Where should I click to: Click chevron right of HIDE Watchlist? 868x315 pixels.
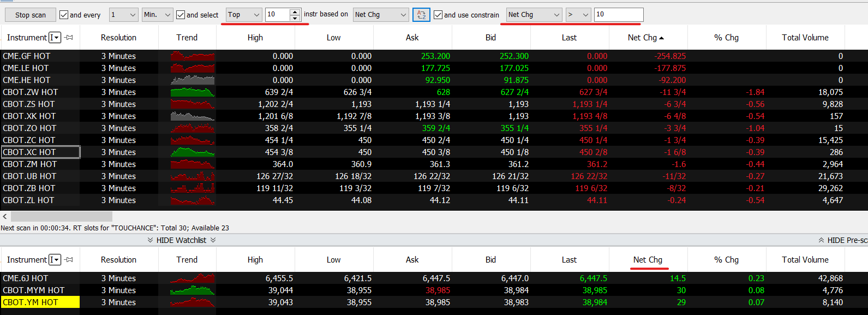tap(213, 240)
